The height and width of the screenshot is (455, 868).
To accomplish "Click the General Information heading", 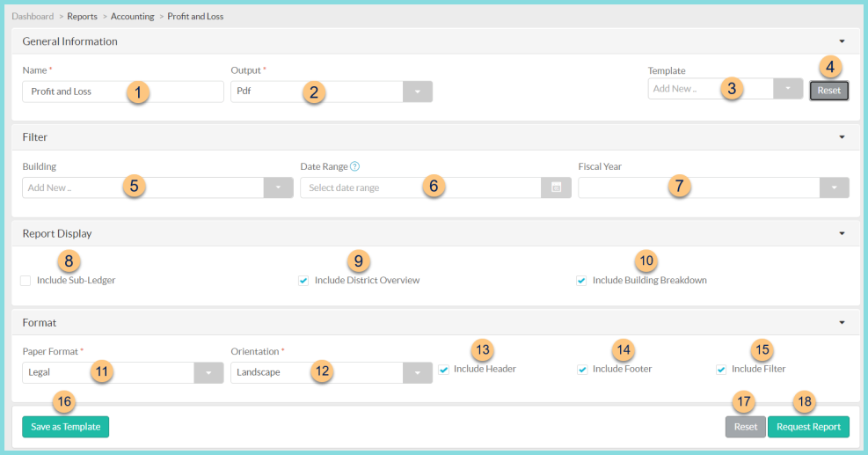I will pos(69,41).
